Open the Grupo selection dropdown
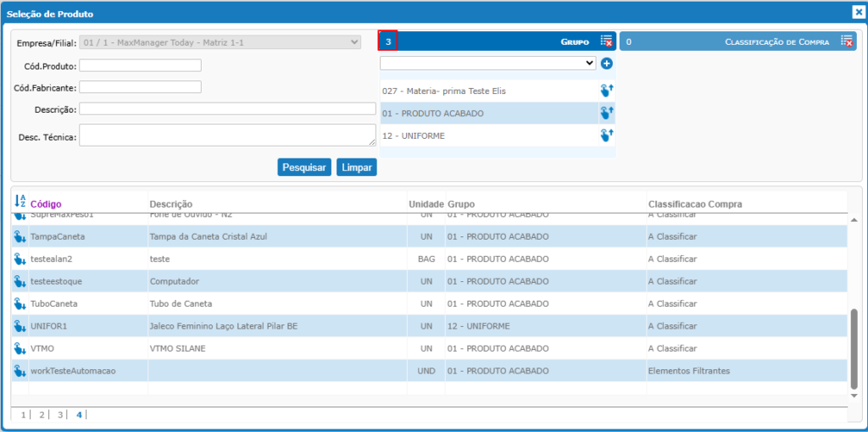 point(487,64)
